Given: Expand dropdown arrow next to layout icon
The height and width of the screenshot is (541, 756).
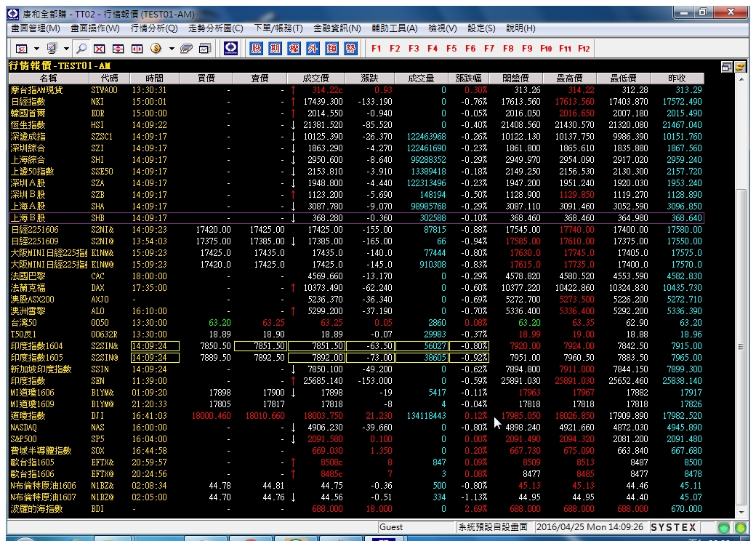Looking at the screenshot, I should (x=36, y=49).
